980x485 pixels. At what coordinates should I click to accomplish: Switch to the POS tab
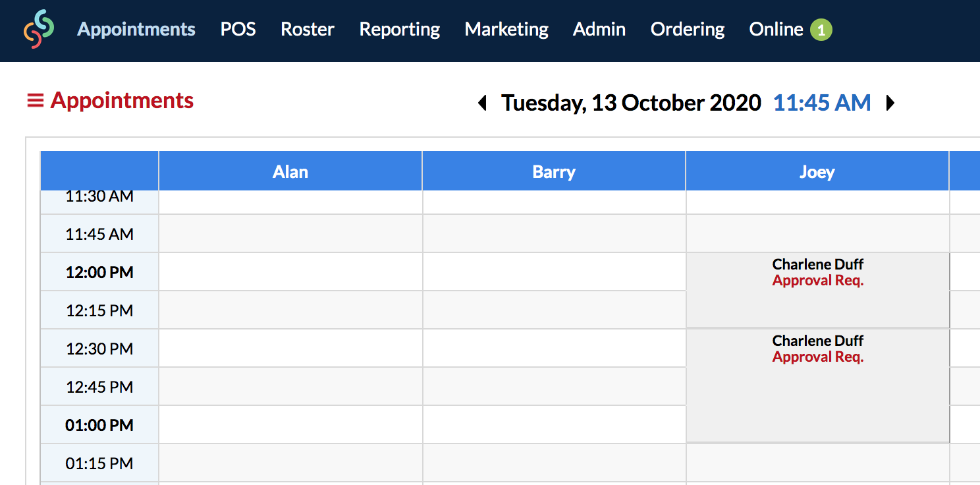tap(238, 29)
